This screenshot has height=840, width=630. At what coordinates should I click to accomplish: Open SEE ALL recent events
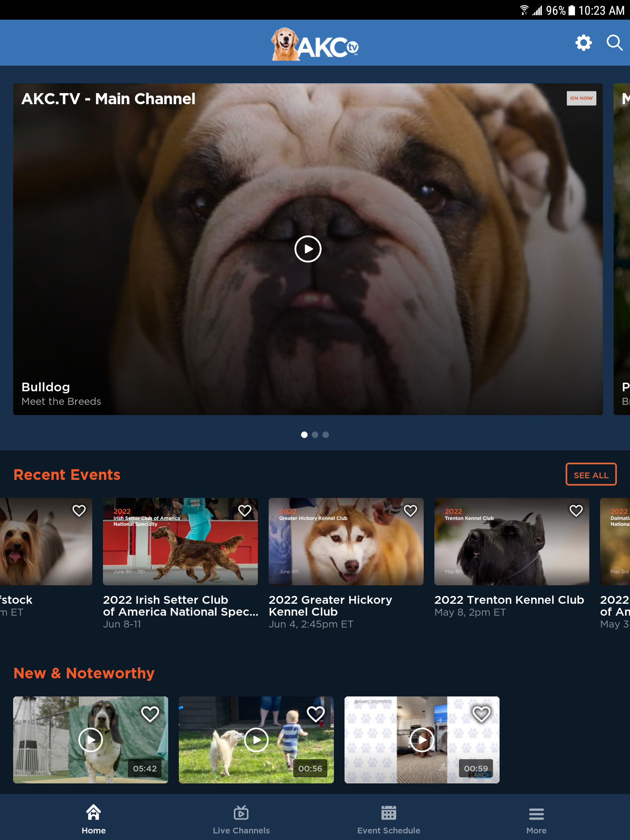pos(591,475)
